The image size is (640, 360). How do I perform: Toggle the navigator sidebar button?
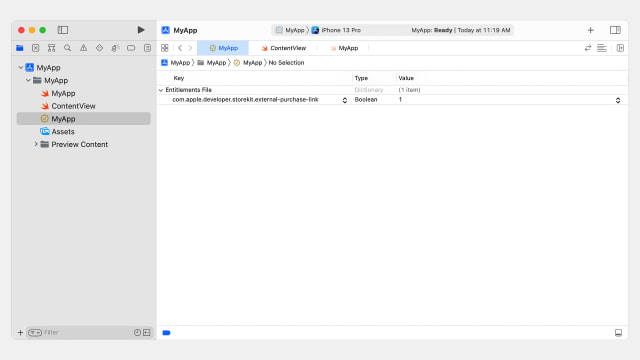pyautogui.click(x=63, y=30)
